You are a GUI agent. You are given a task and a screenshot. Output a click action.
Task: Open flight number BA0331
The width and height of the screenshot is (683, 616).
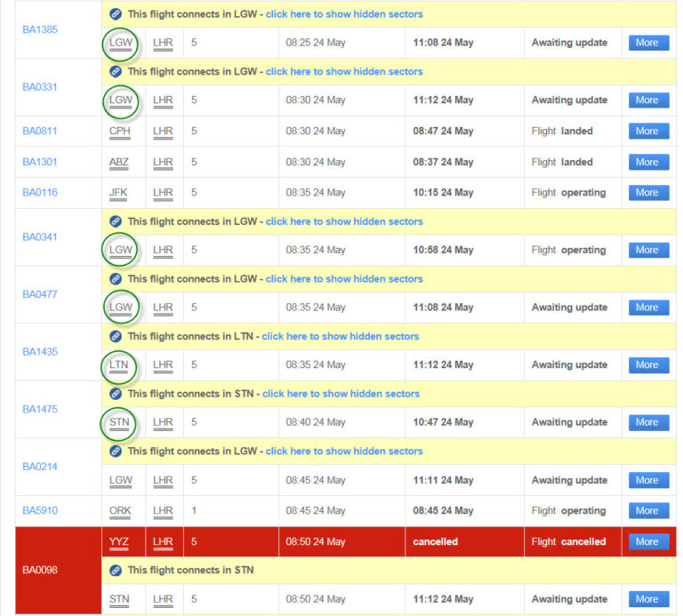click(x=40, y=87)
